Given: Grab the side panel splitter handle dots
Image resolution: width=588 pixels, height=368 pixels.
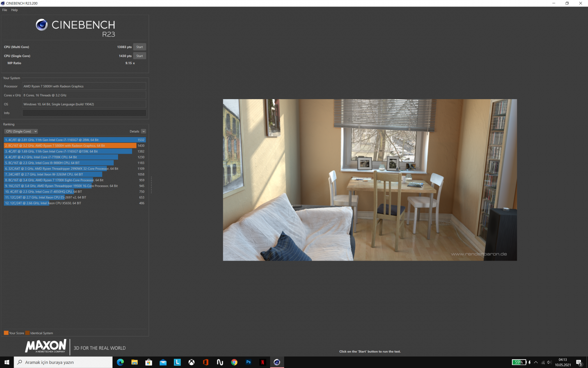Looking at the screenshot, I should pos(151,185).
